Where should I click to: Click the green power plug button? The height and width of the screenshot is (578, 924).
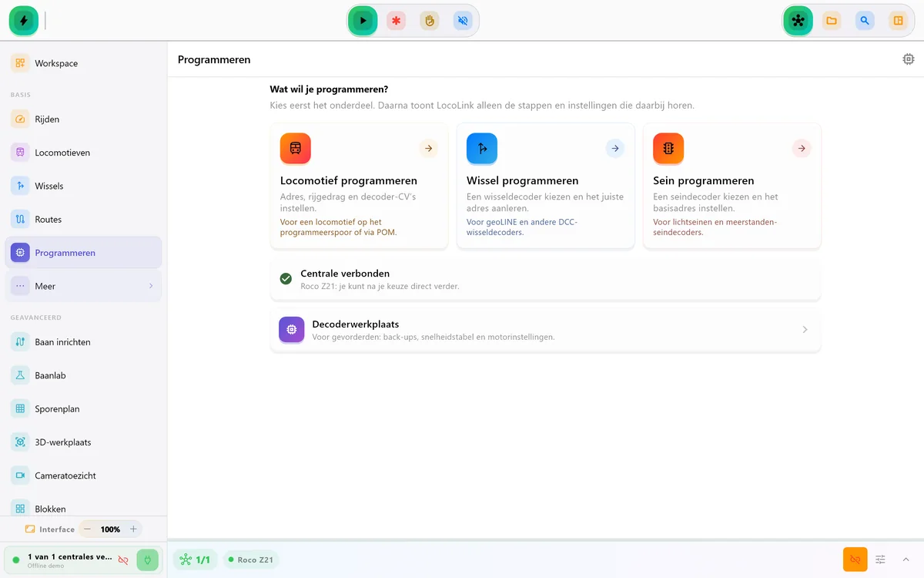148,560
